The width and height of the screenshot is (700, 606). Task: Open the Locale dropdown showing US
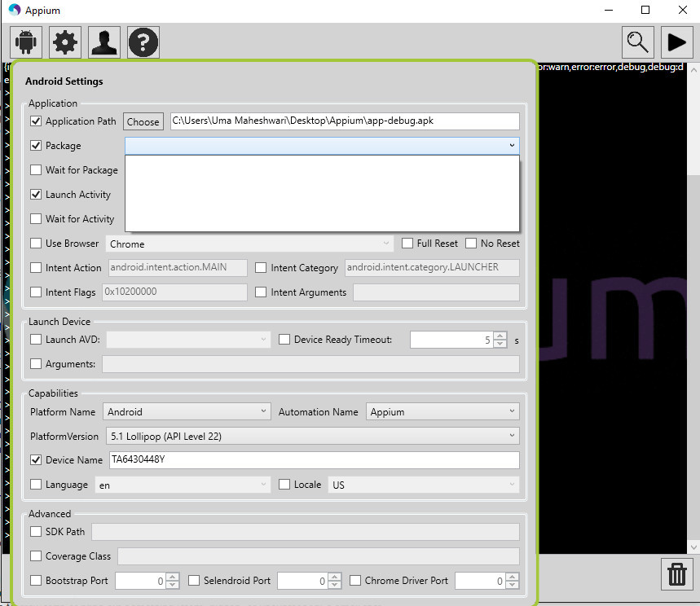click(x=424, y=485)
